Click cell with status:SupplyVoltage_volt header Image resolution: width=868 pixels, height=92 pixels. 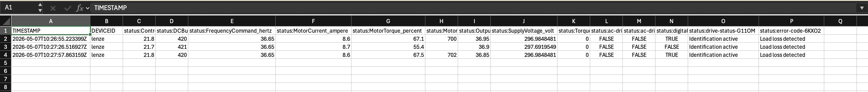[x=524, y=31]
